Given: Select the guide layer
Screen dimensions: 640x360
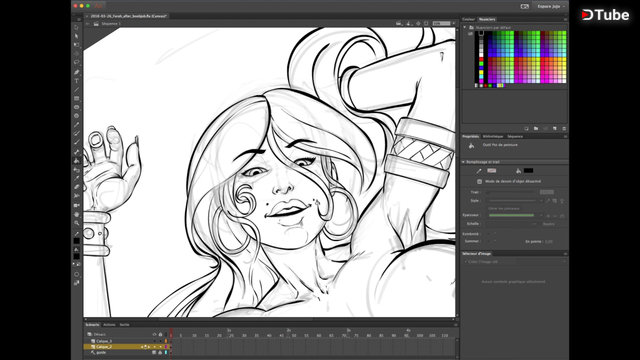Looking at the screenshot, I should pos(101,353).
